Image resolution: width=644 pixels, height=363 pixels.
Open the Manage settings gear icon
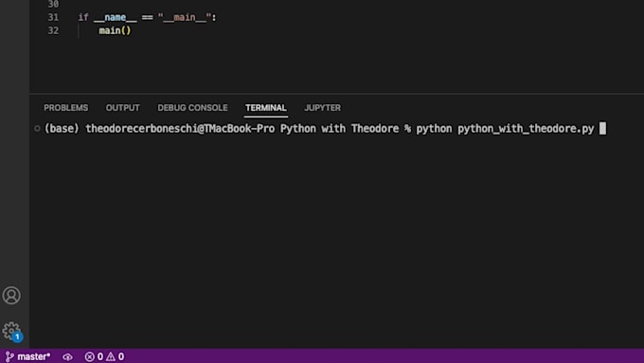pyautogui.click(x=11, y=331)
